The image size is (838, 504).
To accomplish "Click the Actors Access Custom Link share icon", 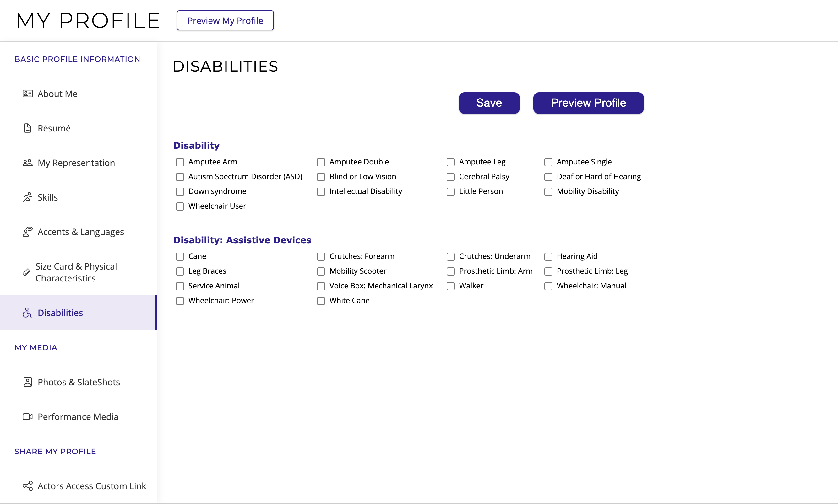I will pos(28,486).
